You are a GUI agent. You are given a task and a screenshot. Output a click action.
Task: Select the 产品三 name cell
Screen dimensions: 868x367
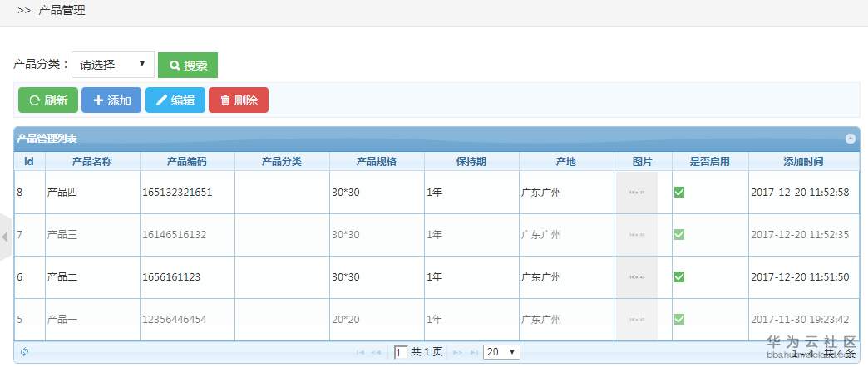tap(92, 235)
